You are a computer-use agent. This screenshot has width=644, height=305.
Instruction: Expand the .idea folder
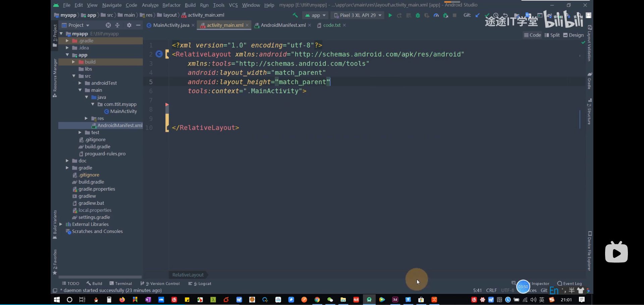[67, 48]
